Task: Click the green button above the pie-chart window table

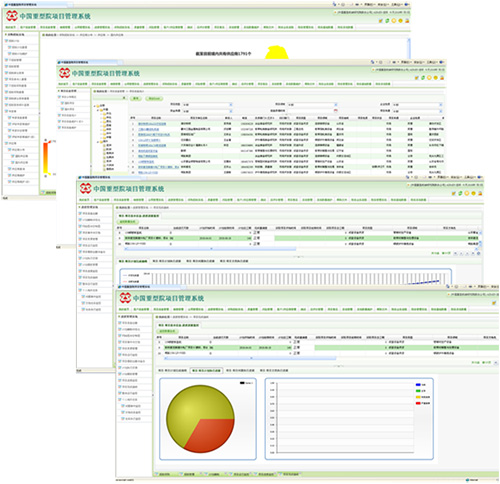Action: point(167,331)
